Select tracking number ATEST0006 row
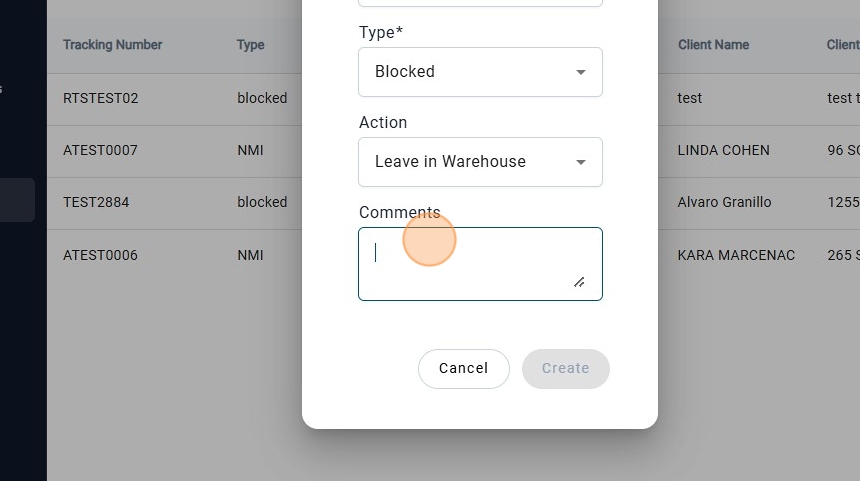 (x=100, y=255)
